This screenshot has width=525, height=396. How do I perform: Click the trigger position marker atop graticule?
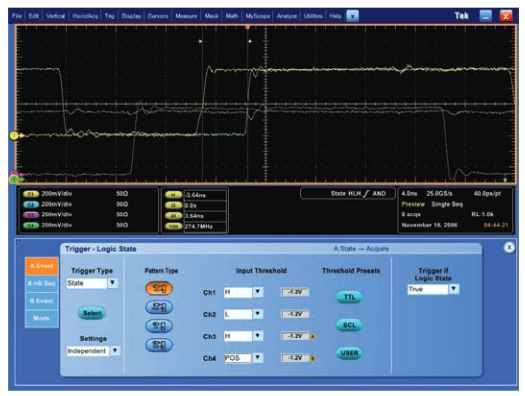click(x=247, y=27)
